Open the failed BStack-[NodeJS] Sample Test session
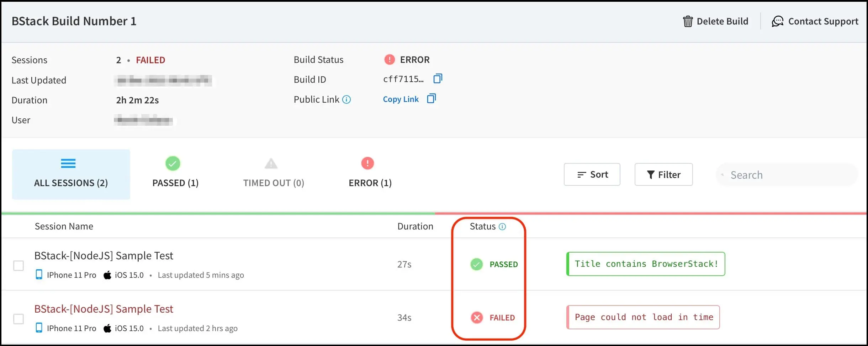 (x=104, y=309)
